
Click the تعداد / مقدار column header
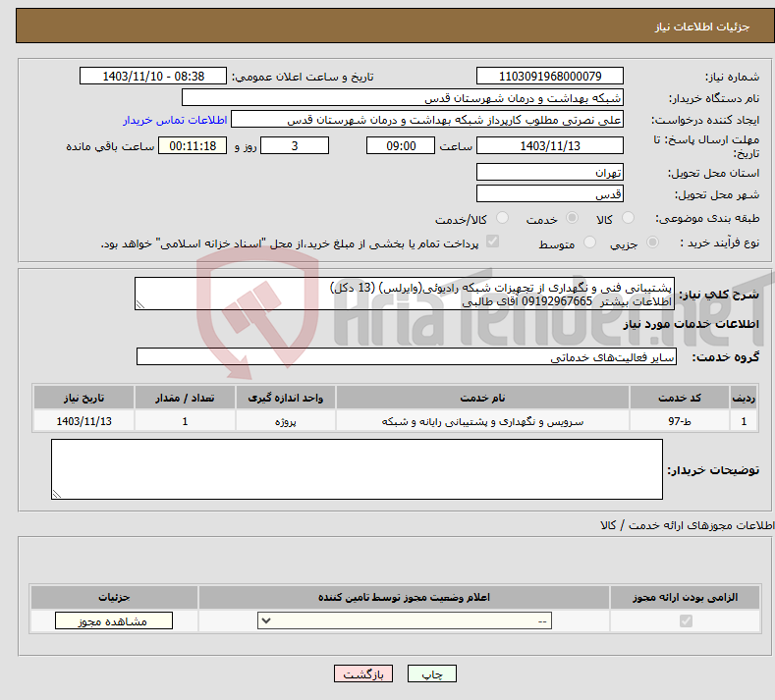click(x=185, y=398)
